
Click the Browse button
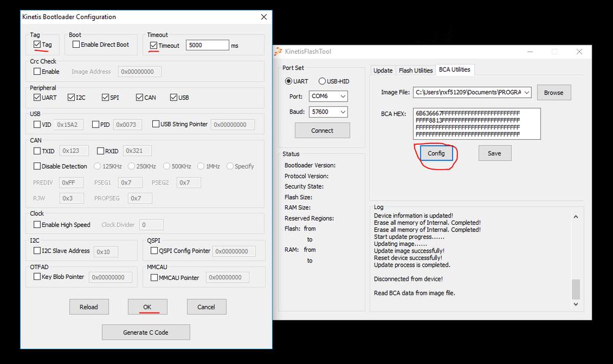point(553,93)
